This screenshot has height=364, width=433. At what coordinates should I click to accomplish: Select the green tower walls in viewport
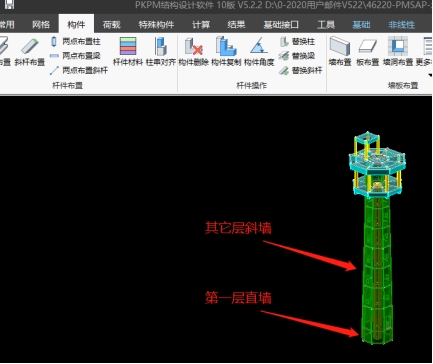377,270
